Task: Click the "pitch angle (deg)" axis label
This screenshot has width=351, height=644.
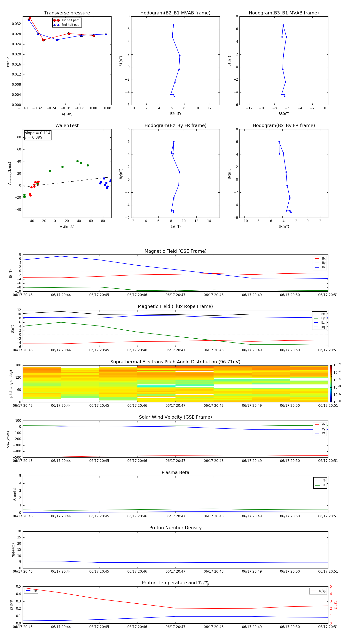Action: point(11,383)
